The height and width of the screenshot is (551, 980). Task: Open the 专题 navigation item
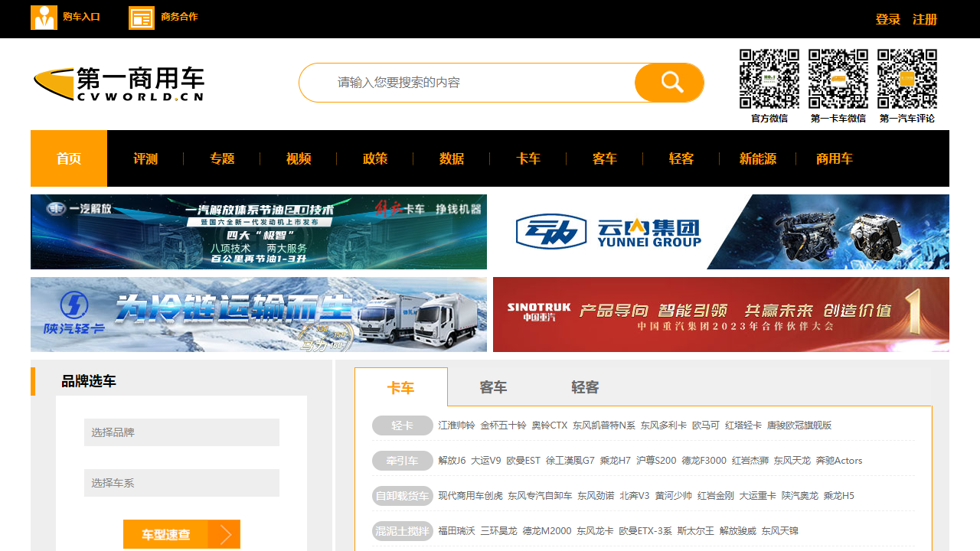pyautogui.click(x=222, y=158)
